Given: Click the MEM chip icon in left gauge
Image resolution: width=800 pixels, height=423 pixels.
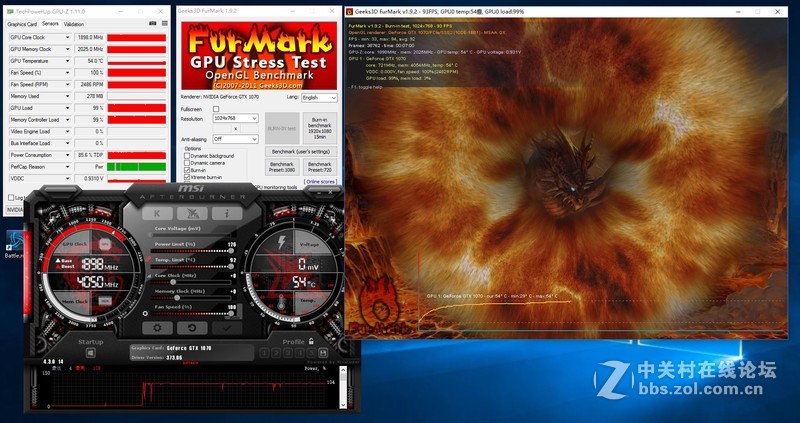Looking at the screenshot, I should [105, 301].
